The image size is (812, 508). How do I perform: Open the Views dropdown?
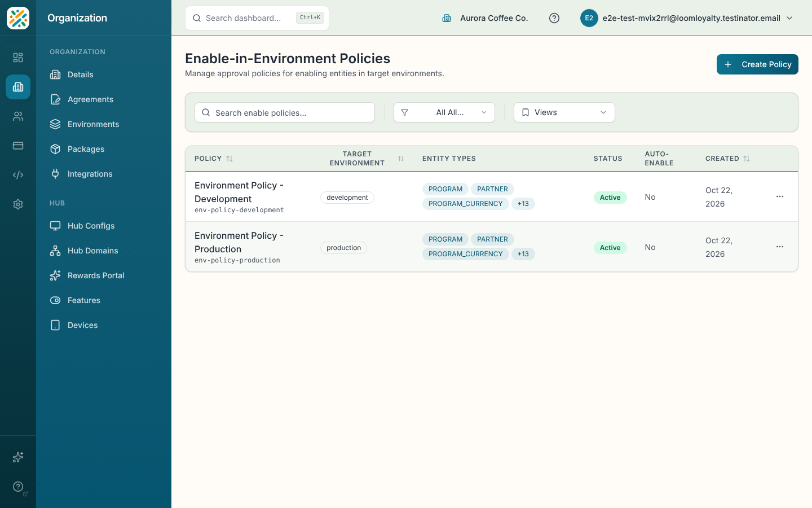click(564, 112)
